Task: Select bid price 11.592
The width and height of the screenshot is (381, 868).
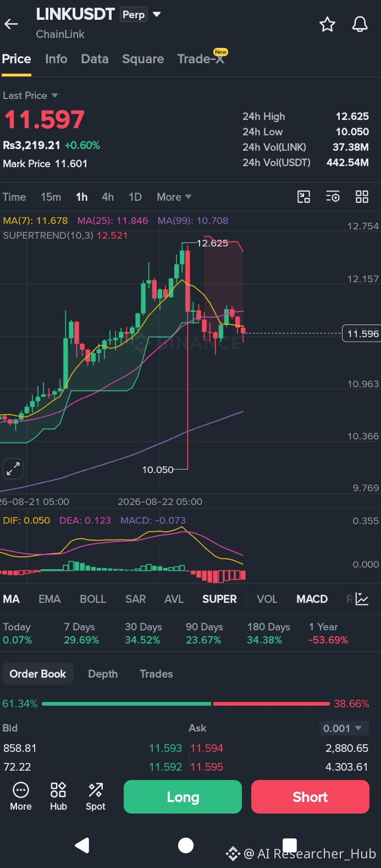Action: tap(165, 767)
